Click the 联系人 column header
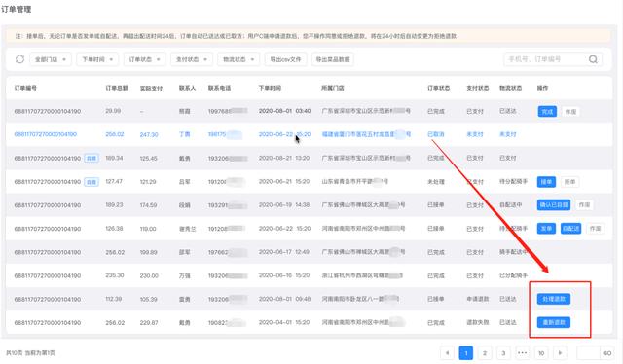The image size is (623, 364). click(x=187, y=88)
